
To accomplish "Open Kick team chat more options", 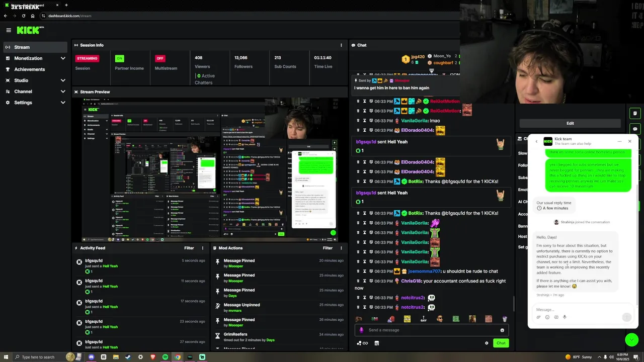I will coord(619,141).
